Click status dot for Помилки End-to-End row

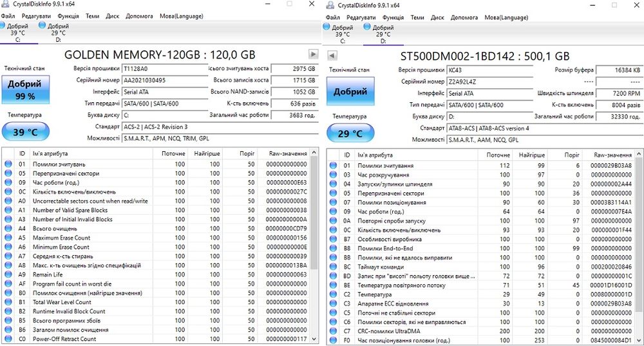pos(333,248)
